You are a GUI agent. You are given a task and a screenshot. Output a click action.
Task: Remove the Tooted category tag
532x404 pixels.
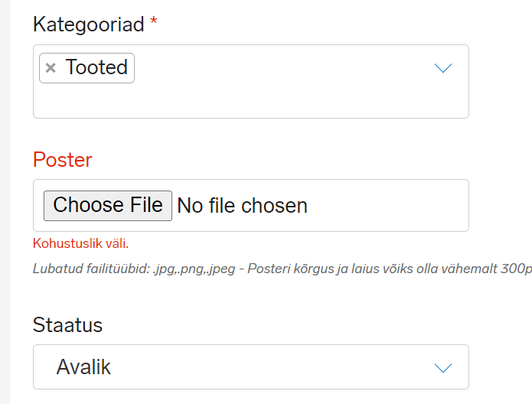[x=51, y=68]
